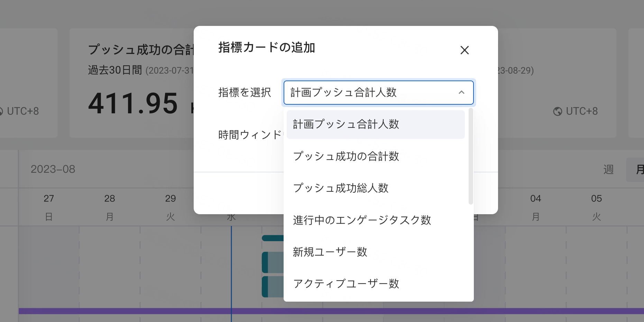Switch to the 月 view tab
Screen dimensions: 644x322
pos(639,169)
